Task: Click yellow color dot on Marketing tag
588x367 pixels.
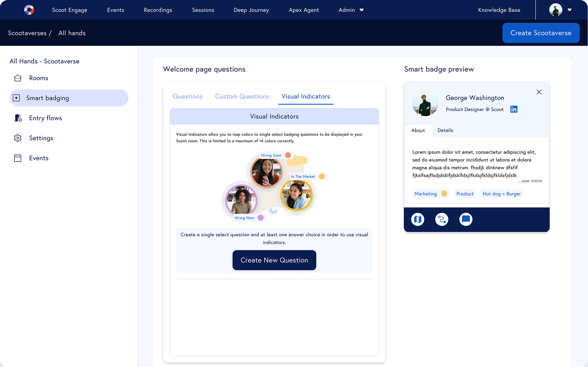Action: (444, 194)
